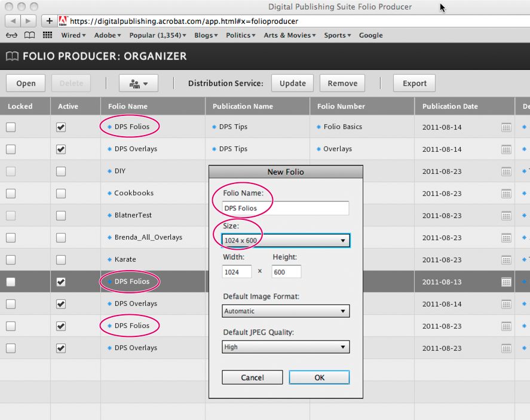Open the Reading List glasses icon

pos(11,35)
